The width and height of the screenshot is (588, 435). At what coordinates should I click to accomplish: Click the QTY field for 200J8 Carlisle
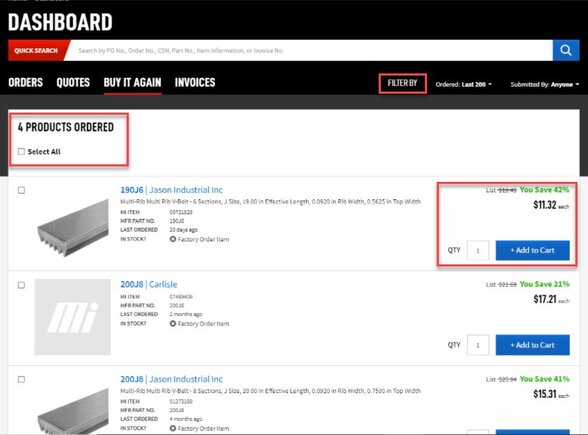coord(478,345)
